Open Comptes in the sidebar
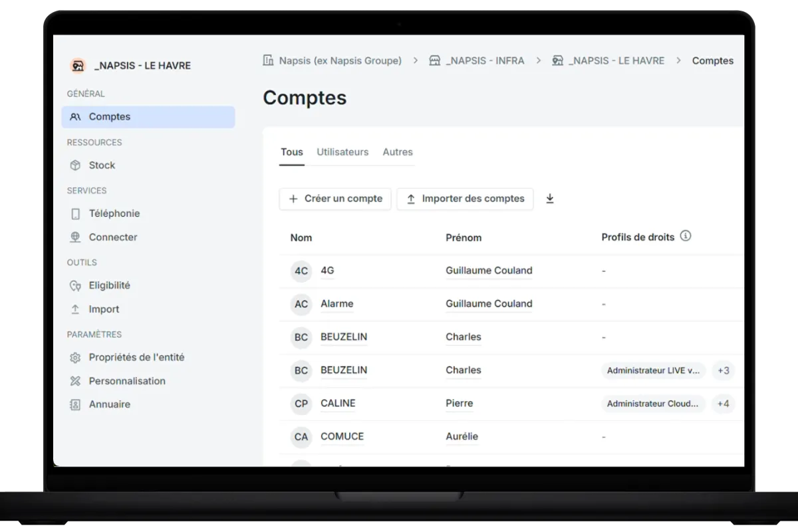Screen dimensions: 798x532 (148, 117)
